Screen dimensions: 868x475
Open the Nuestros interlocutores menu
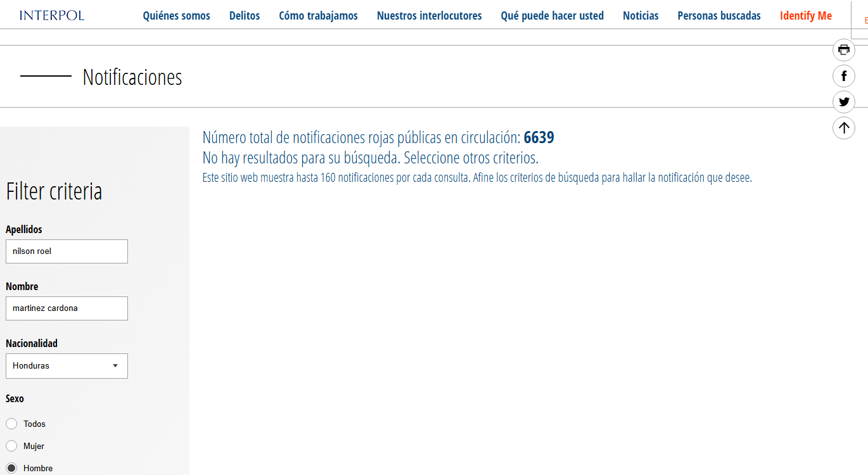coord(429,16)
